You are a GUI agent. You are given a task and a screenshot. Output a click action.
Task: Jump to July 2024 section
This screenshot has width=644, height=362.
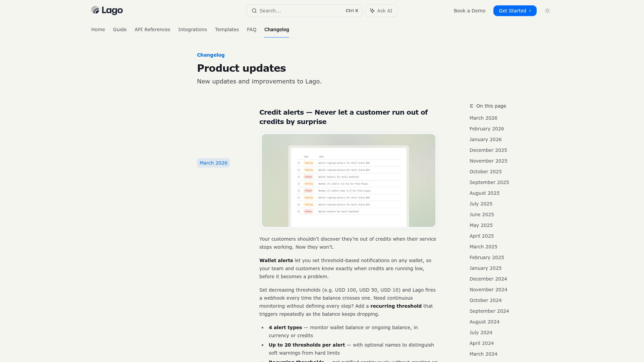point(481,333)
